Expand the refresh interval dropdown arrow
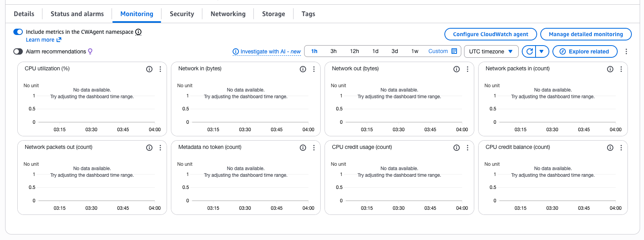 point(541,51)
